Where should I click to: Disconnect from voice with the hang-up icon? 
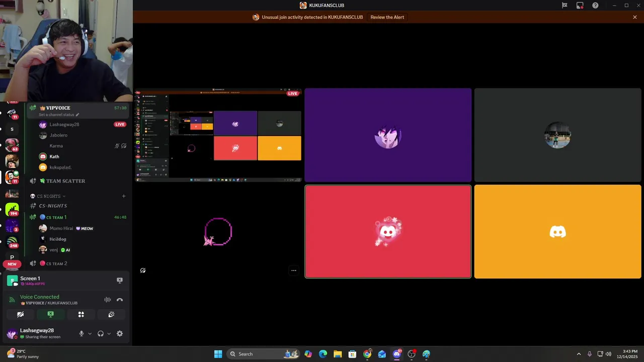pos(120,300)
